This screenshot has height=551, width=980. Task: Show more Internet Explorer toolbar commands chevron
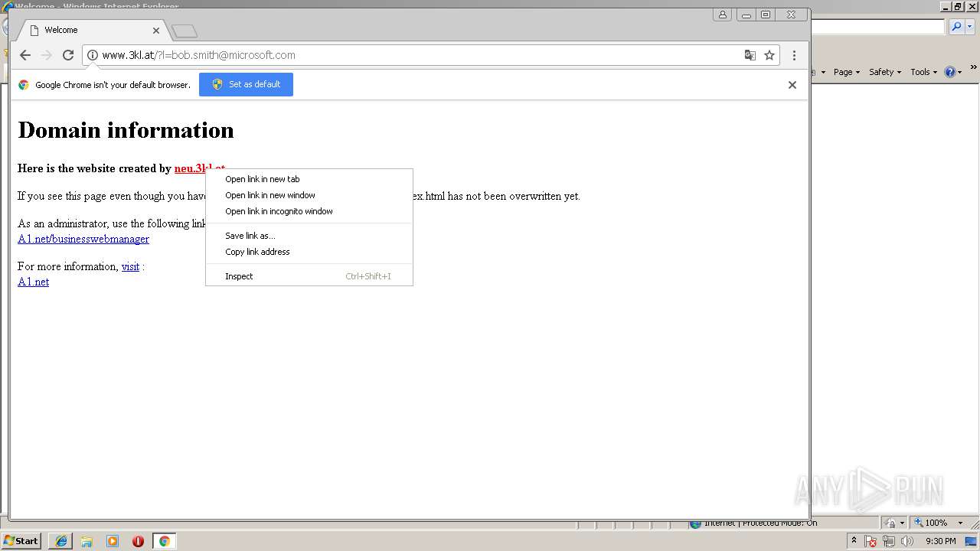click(x=973, y=68)
